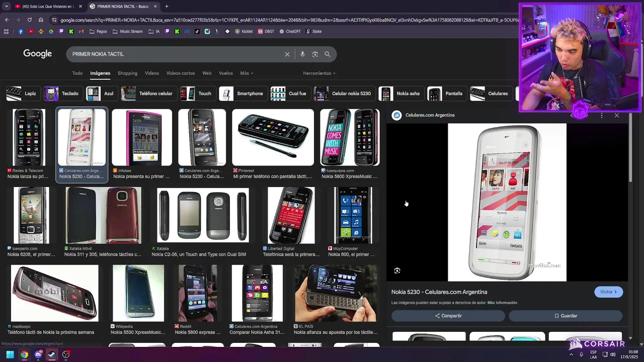Image resolution: width=644 pixels, height=362 pixels.
Task: Click the Visitar button
Action: (x=608, y=292)
